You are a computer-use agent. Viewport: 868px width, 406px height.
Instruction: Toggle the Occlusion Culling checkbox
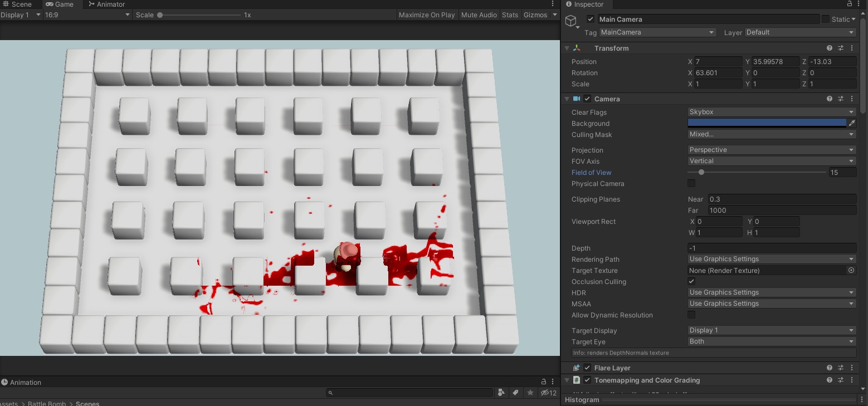[x=691, y=281]
